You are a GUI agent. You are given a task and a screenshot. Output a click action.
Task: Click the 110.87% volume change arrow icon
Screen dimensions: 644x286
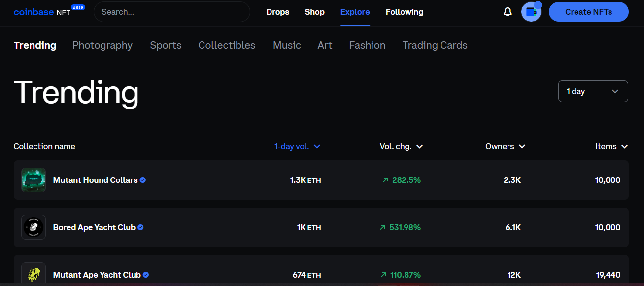[384, 275]
